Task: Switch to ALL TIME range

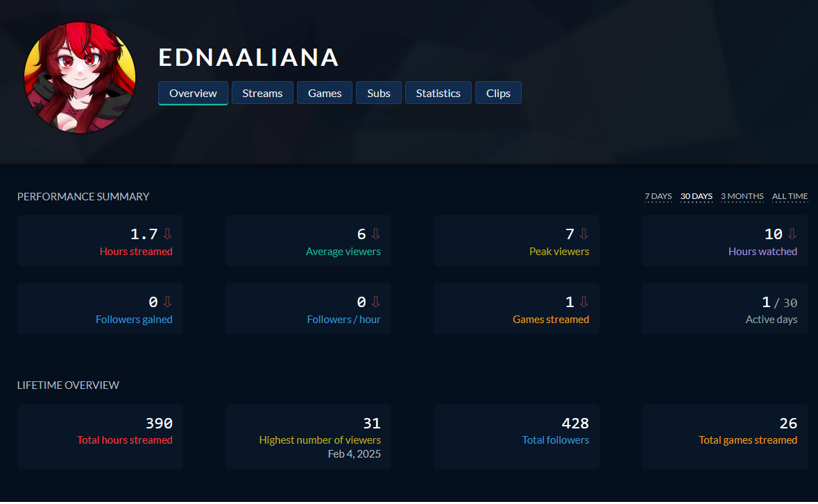Action: coord(790,196)
